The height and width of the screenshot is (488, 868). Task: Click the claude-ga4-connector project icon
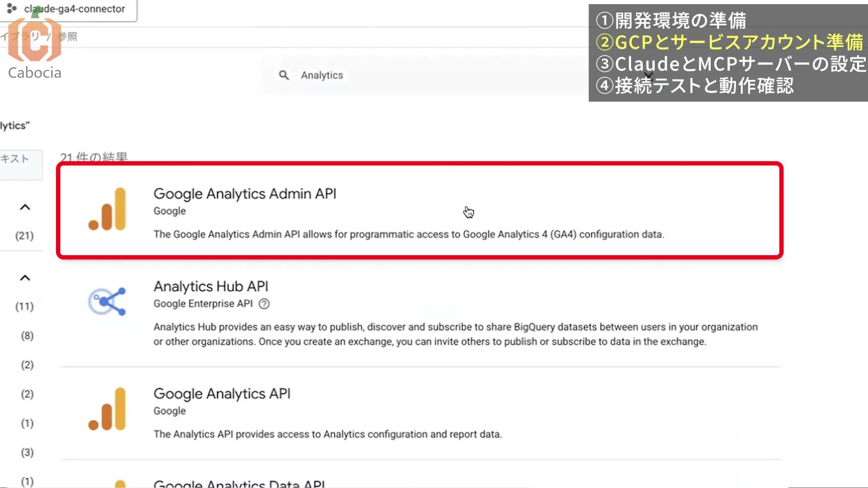point(12,9)
